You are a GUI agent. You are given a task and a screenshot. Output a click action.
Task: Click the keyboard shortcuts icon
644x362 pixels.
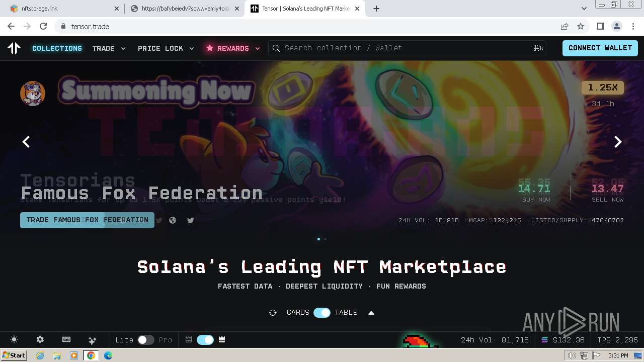coord(66,340)
